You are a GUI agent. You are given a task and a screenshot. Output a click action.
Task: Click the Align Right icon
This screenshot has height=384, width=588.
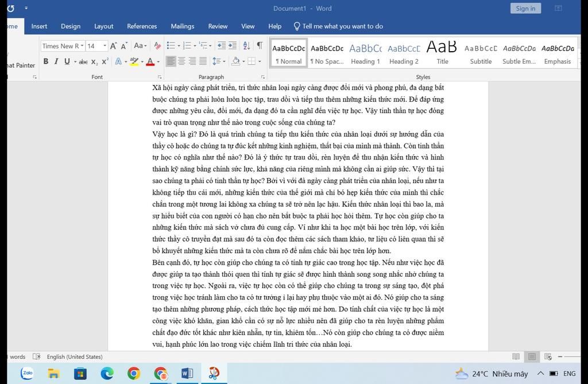click(x=192, y=61)
